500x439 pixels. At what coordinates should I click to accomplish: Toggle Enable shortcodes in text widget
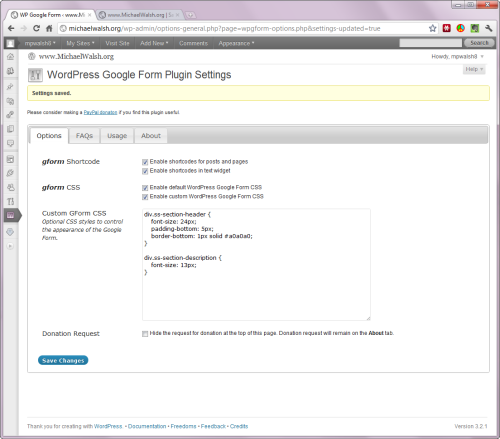coord(145,171)
